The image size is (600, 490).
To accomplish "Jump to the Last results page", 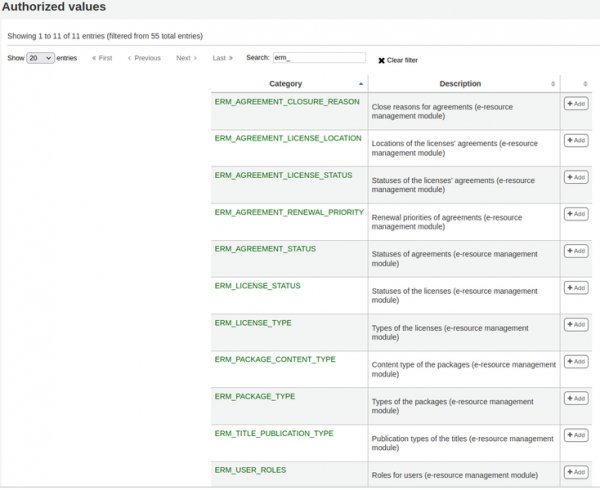I will [x=222, y=58].
